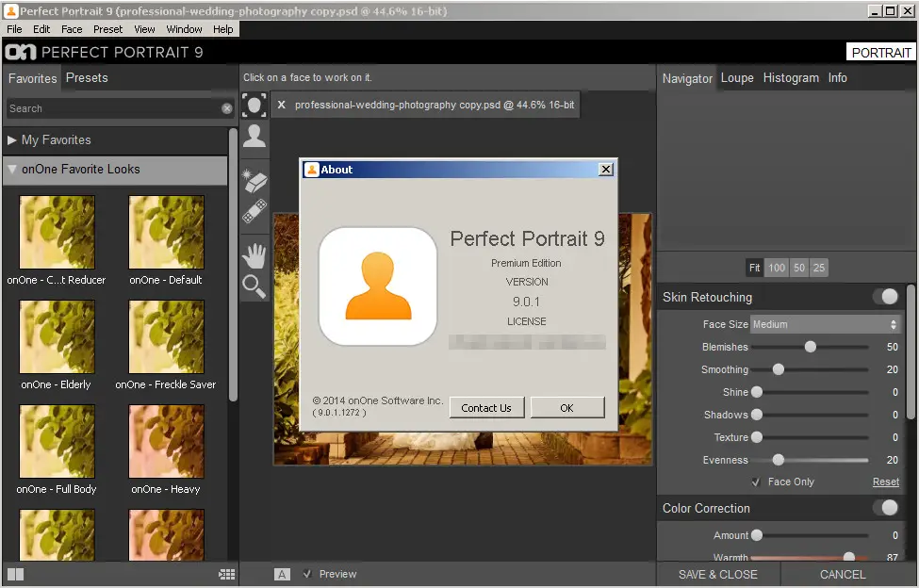Click the Shine slider handle

pos(757,392)
